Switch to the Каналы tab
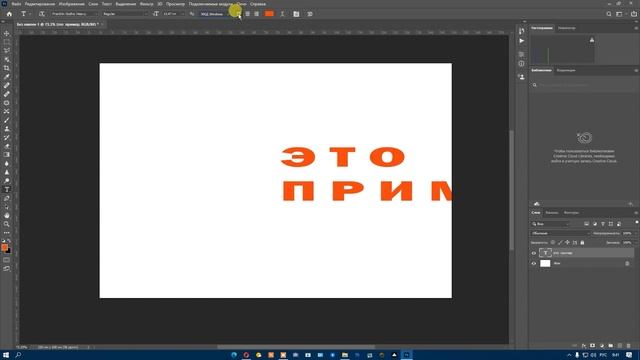Screen dimensions: 640x360 [551, 213]
